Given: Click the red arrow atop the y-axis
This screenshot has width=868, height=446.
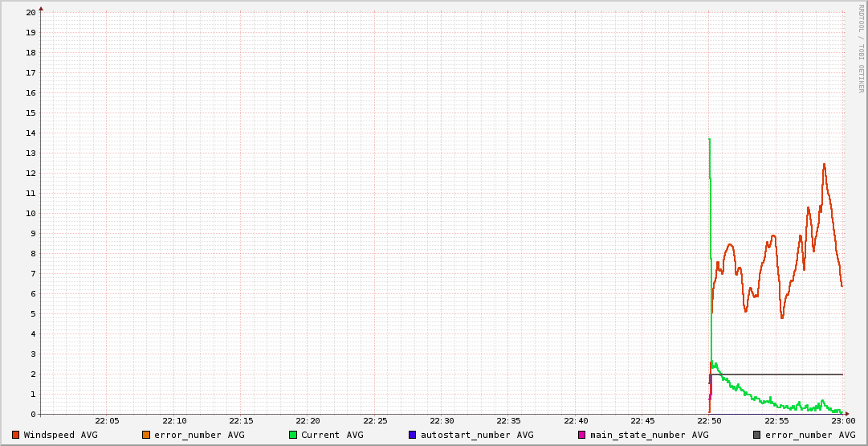Looking at the screenshot, I should (x=41, y=9).
